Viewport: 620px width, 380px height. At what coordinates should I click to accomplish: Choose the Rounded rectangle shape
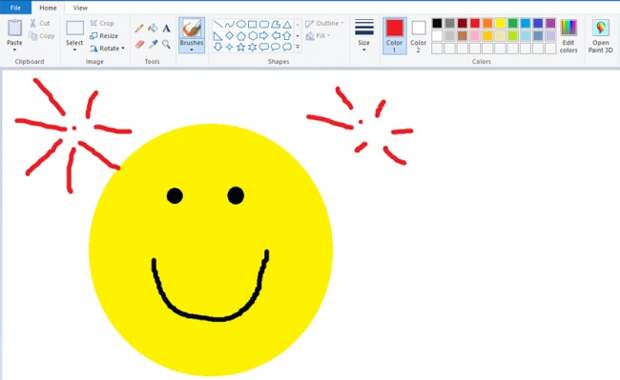click(x=264, y=25)
